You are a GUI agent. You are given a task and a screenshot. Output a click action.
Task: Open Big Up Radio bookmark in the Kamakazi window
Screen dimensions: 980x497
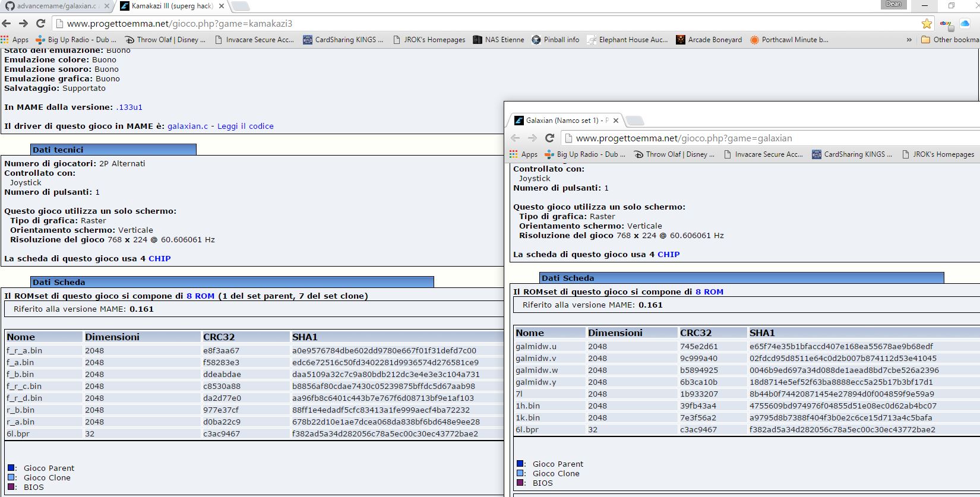(x=77, y=40)
